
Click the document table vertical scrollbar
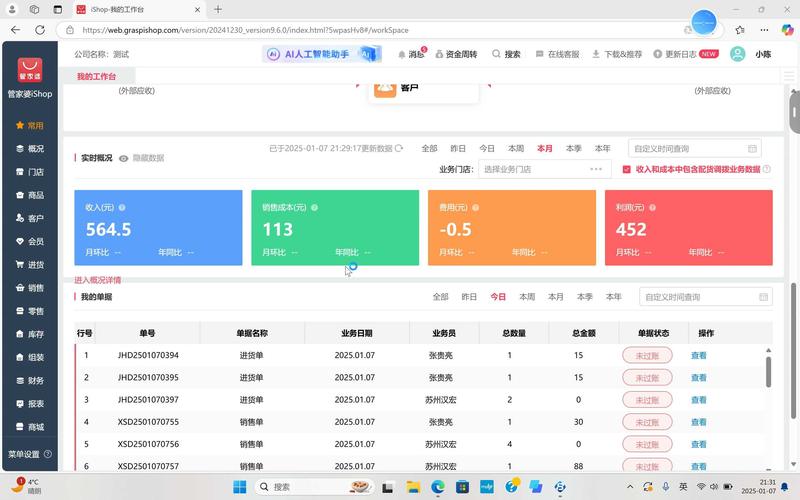click(x=768, y=371)
